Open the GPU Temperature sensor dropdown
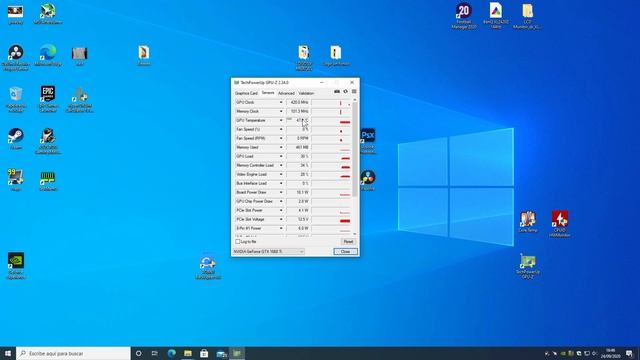The height and width of the screenshot is (360, 640). click(x=281, y=120)
